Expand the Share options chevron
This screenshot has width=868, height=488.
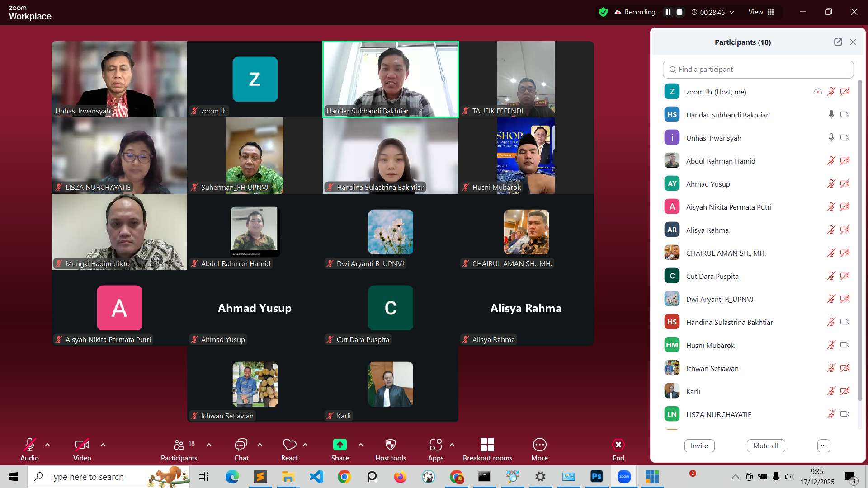tap(361, 445)
